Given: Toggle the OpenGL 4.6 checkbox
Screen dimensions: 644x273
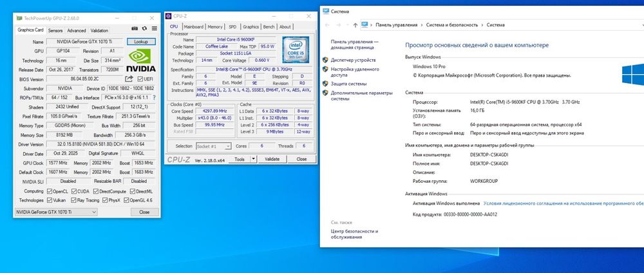Looking at the screenshot, I should click(126, 200).
